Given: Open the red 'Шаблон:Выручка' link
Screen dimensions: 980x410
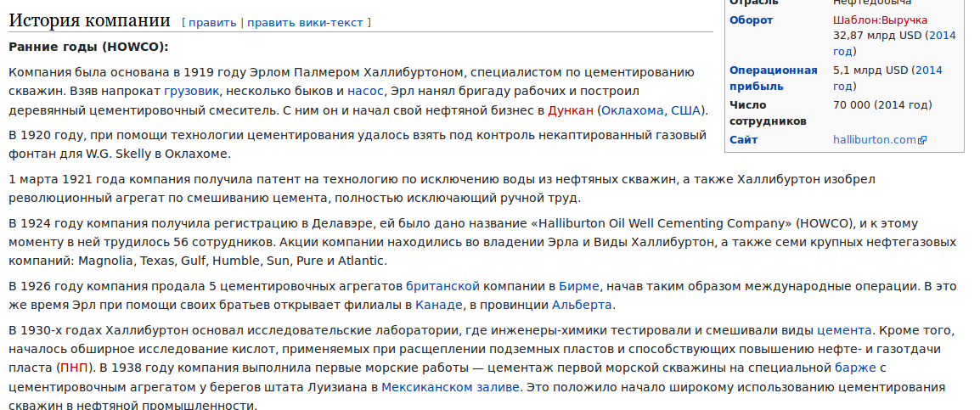Looking at the screenshot, I should coord(880,20).
